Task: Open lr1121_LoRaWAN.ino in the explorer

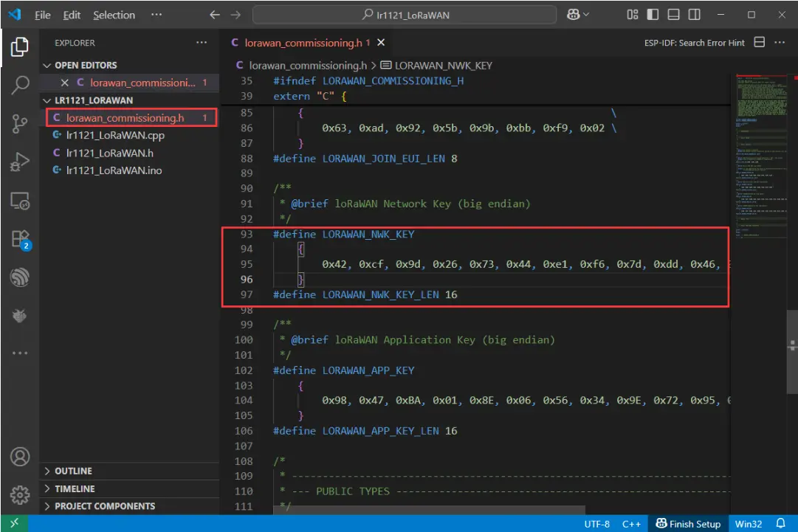Action: click(114, 170)
